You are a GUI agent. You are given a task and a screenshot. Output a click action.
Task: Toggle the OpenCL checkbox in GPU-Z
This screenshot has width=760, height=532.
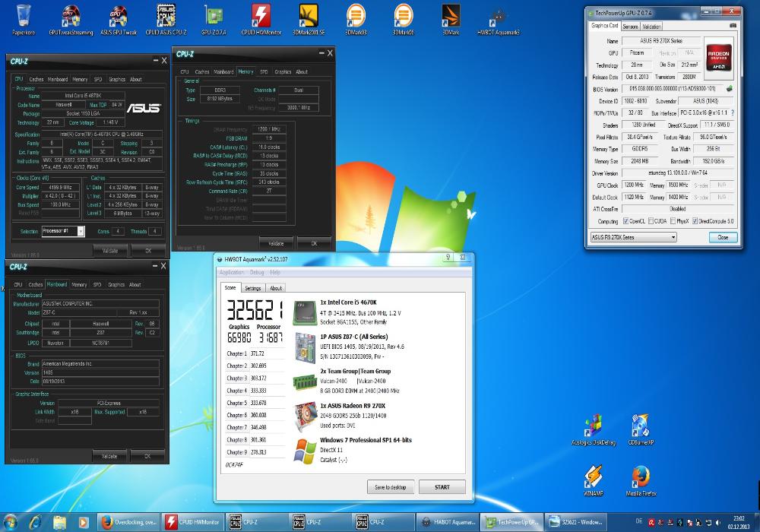[x=625, y=221]
